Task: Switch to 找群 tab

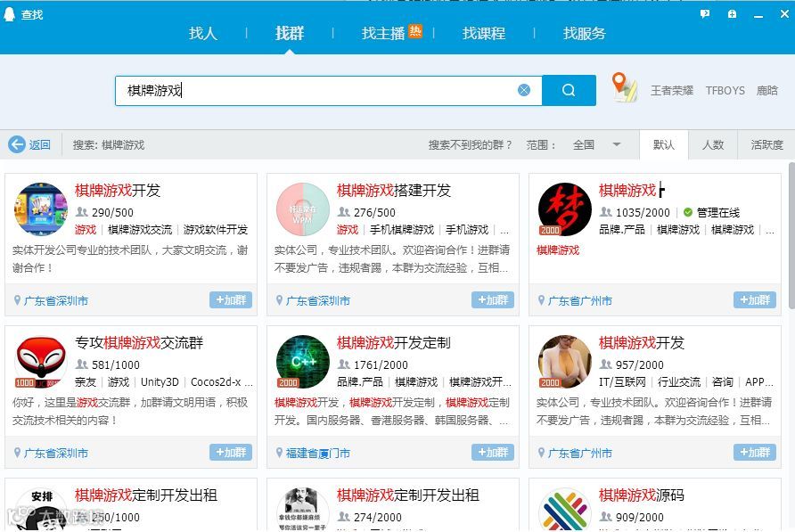Action: [x=290, y=34]
